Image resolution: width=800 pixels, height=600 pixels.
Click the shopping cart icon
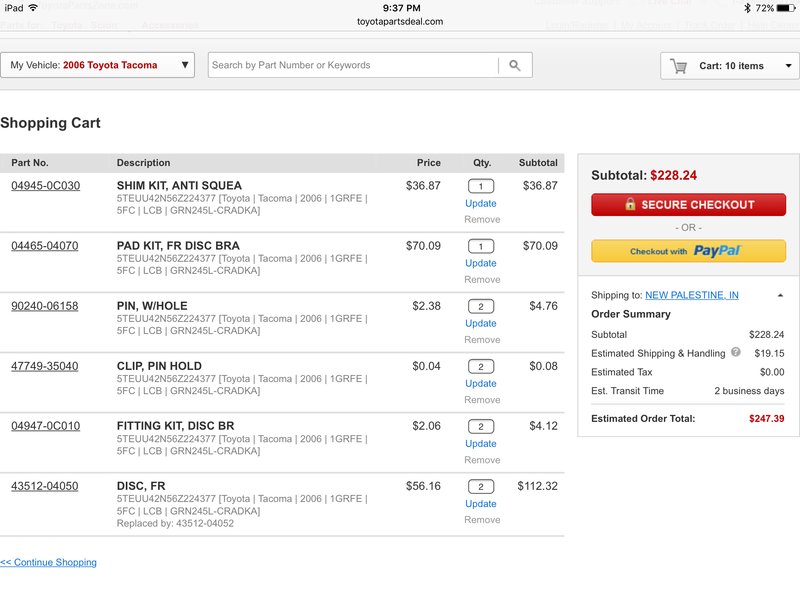point(678,66)
